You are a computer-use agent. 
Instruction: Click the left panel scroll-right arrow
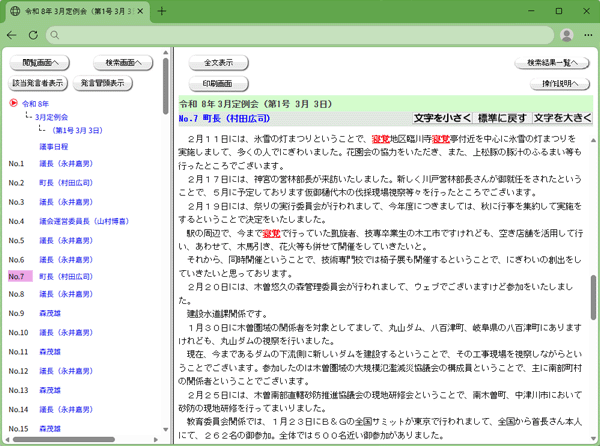[156, 439]
